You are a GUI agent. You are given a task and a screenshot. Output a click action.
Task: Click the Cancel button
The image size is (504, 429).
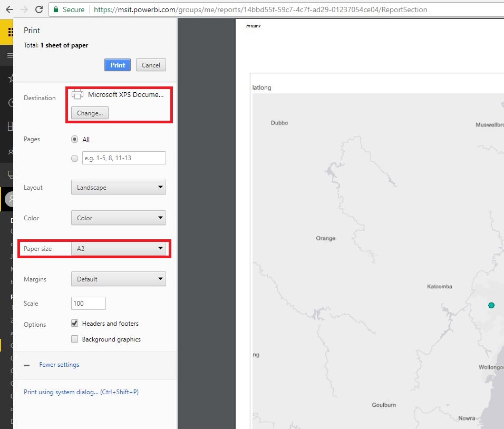(151, 65)
